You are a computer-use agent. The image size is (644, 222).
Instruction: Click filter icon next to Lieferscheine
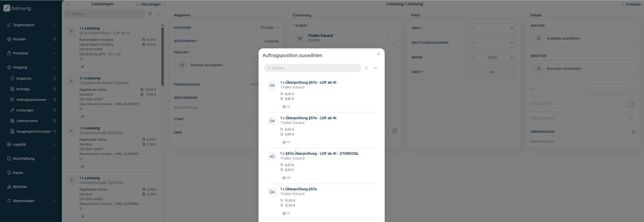[55, 121]
